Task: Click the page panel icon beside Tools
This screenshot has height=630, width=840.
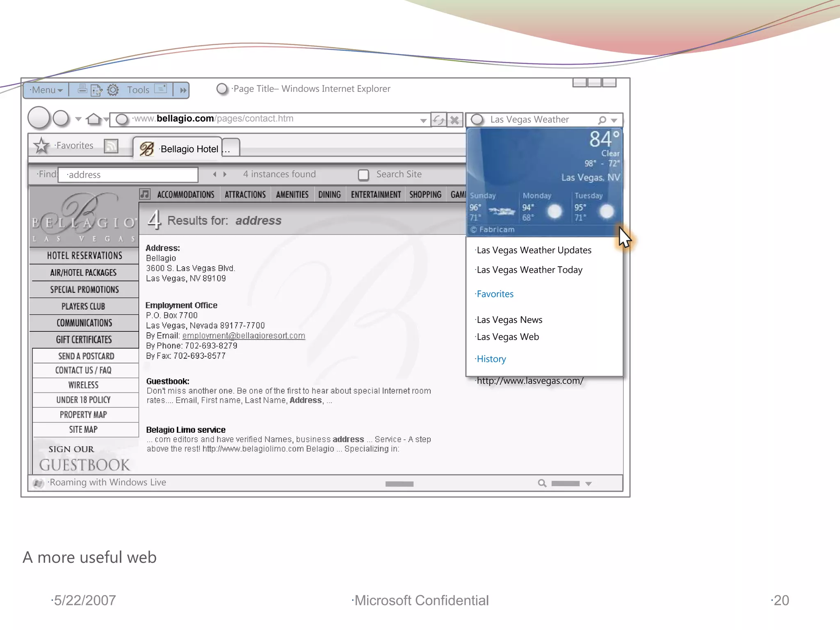Action: coord(160,89)
